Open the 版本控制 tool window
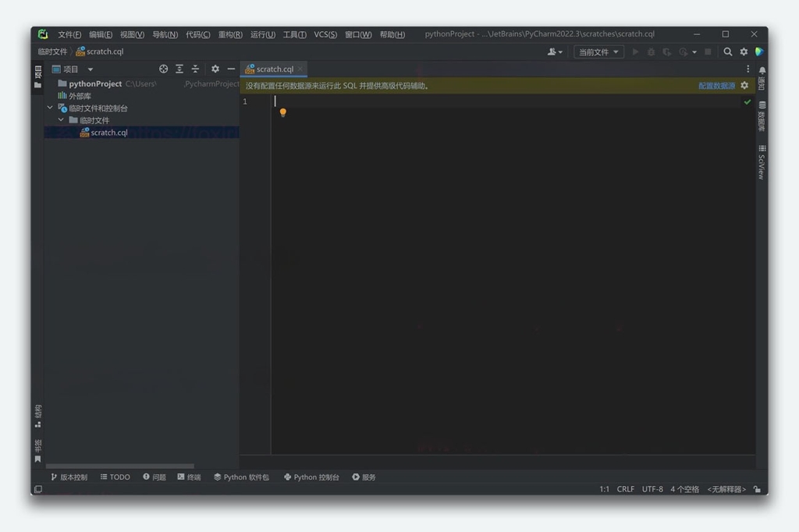This screenshot has width=799, height=532. [69, 477]
